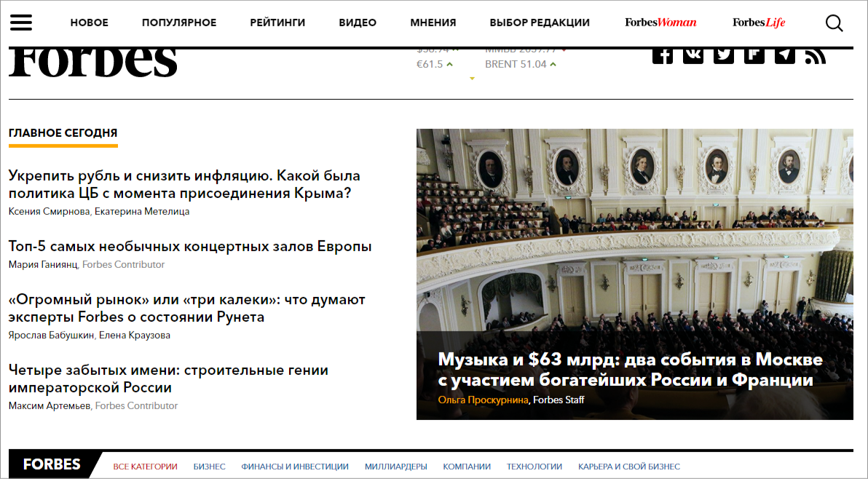Open article about top-5 concert halls
The height and width of the screenshot is (479, 868).
(x=190, y=246)
